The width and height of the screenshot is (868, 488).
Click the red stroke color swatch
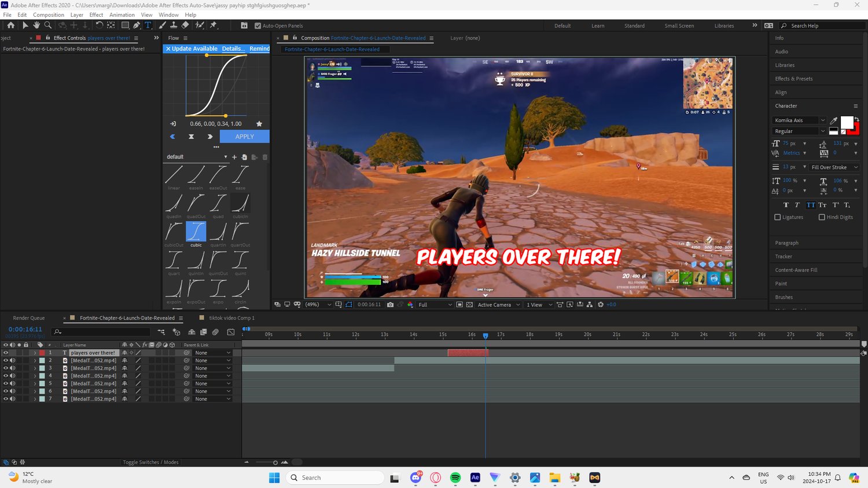(x=856, y=131)
